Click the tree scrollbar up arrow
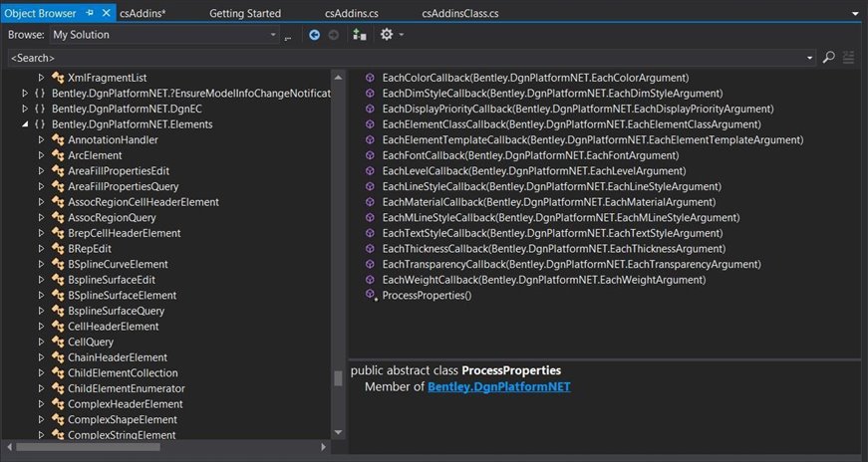 coord(338,78)
